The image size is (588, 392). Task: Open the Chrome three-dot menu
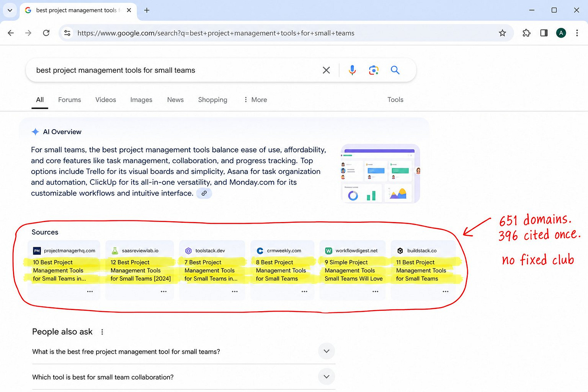click(577, 33)
